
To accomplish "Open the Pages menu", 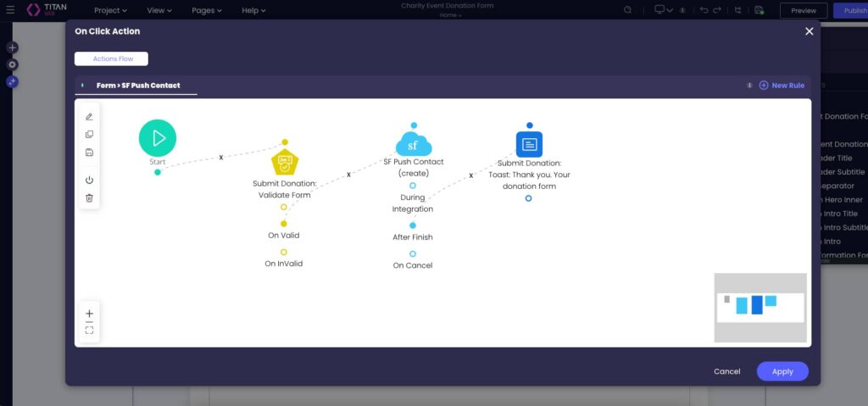I will pyautogui.click(x=207, y=10).
